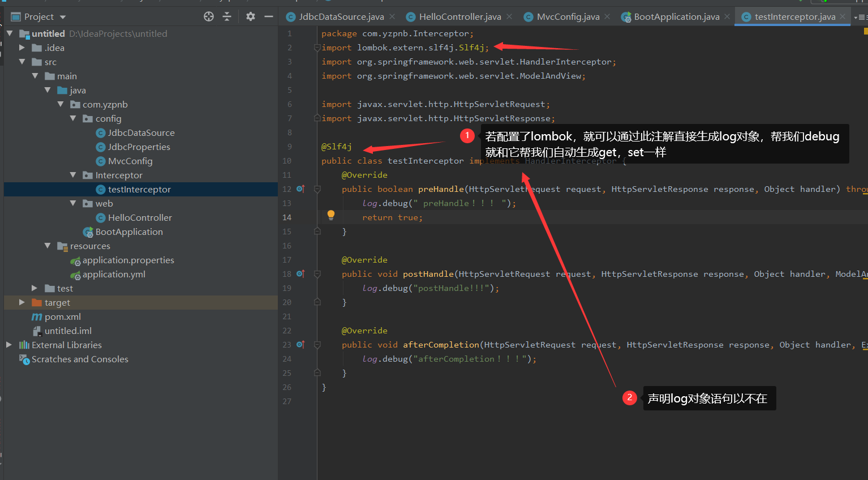The image size is (868, 480).
Task: Hide the Project tool window
Action: tap(269, 16)
